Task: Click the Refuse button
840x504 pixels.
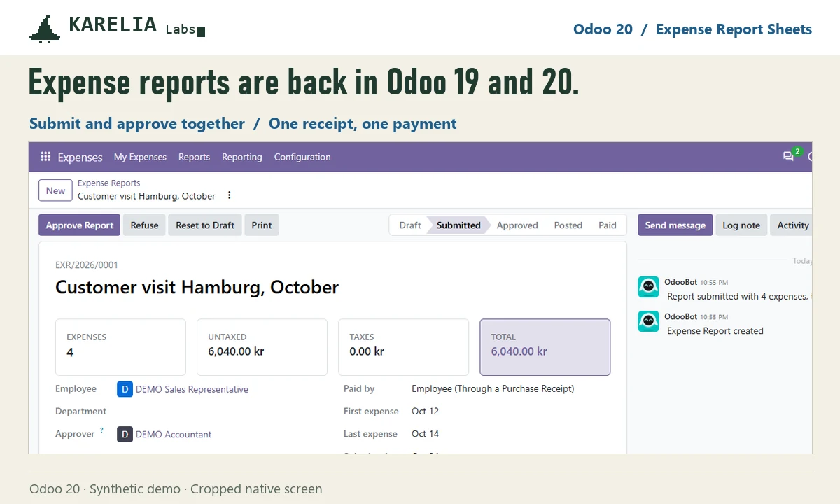Action: pos(144,225)
